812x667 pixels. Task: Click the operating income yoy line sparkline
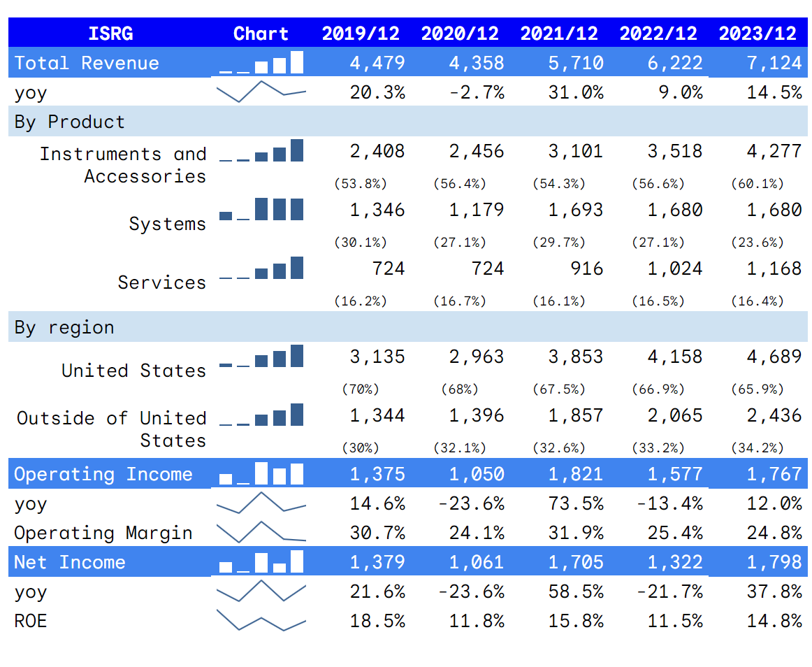[x=261, y=503]
